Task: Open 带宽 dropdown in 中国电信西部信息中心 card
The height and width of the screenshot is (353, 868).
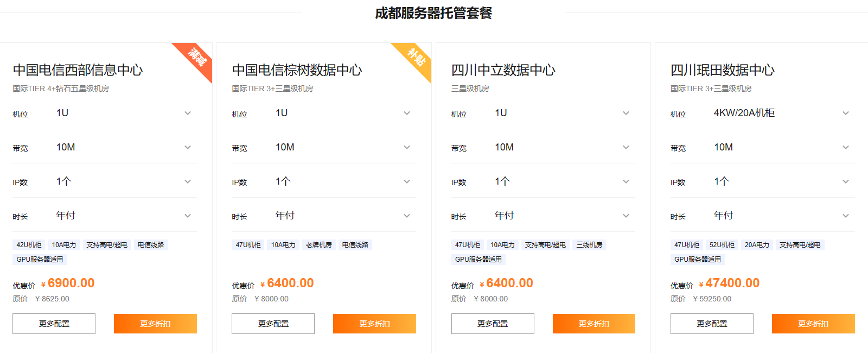Action: [187, 148]
